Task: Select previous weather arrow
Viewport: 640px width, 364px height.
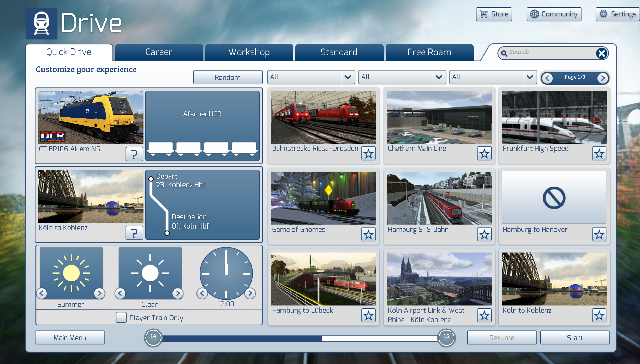Action: point(120,293)
